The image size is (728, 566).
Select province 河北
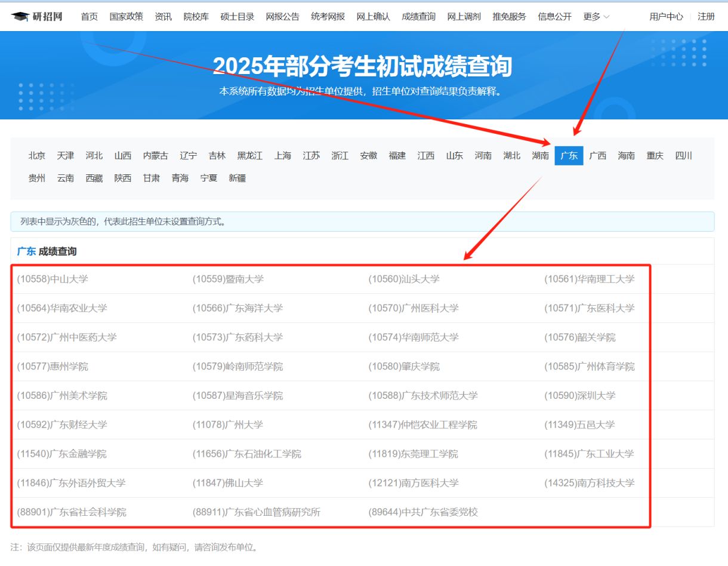click(94, 156)
